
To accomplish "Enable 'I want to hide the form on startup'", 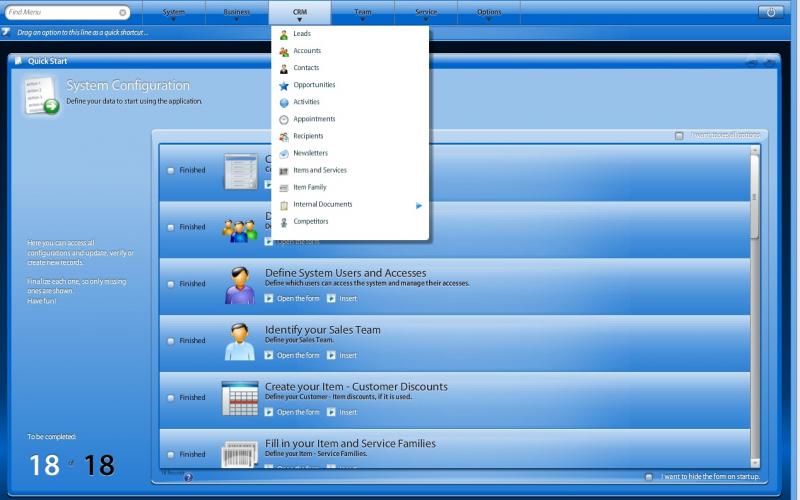I will click(649, 477).
